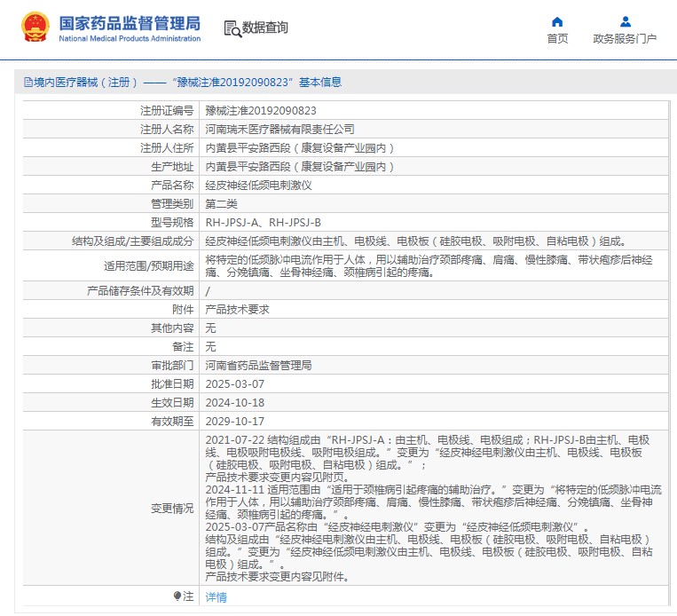Click 国家药品监督管理局 site title

[130, 22]
